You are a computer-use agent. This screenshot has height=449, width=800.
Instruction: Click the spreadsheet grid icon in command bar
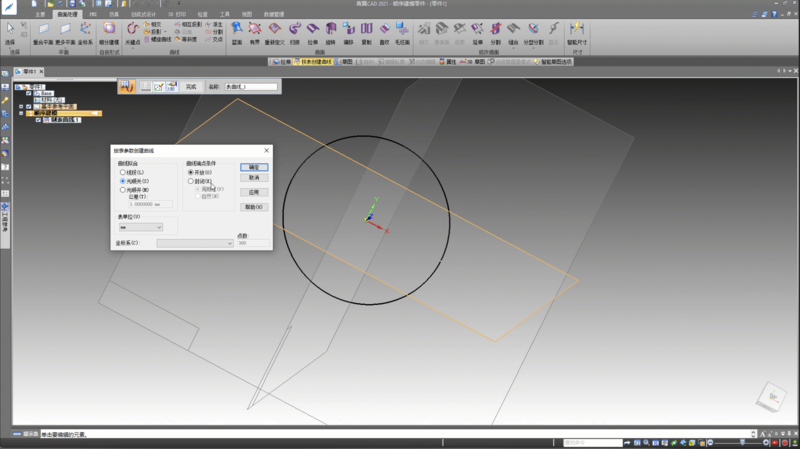[145, 87]
